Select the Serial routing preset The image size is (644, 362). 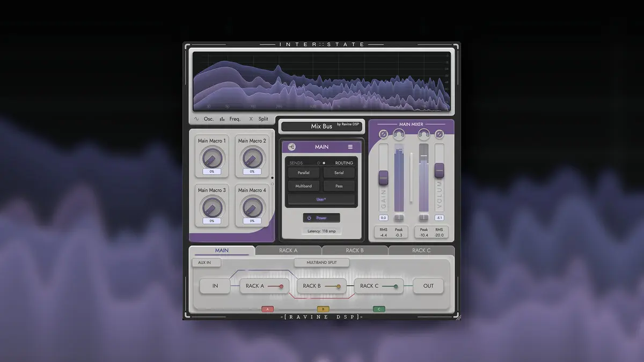(x=339, y=173)
